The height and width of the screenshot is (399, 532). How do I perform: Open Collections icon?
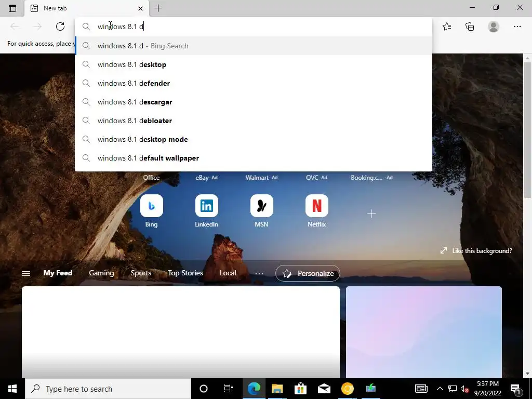[x=470, y=26]
